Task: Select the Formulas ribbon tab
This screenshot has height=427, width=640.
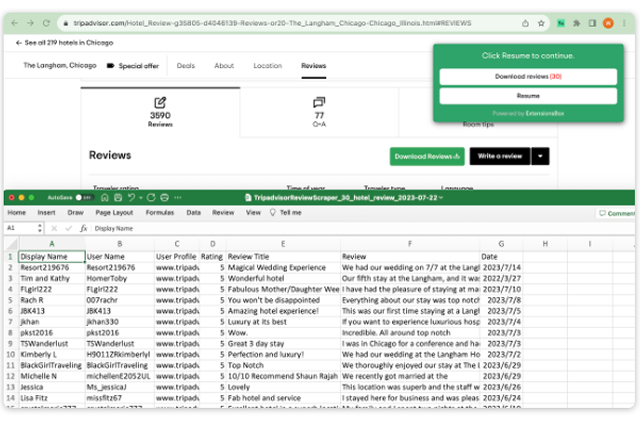Action: click(x=160, y=213)
